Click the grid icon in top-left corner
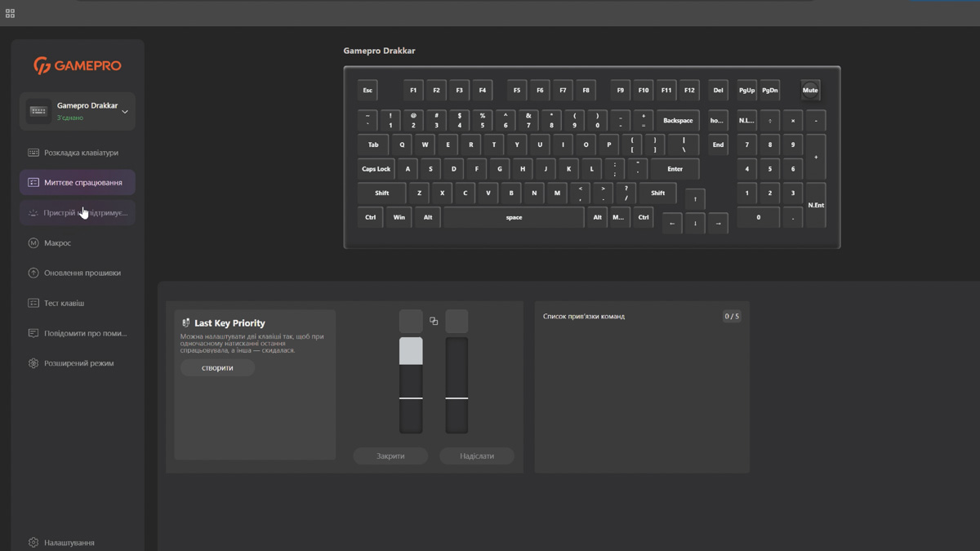Image resolution: width=980 pixels, height=551 pixels. click(11, 13)
